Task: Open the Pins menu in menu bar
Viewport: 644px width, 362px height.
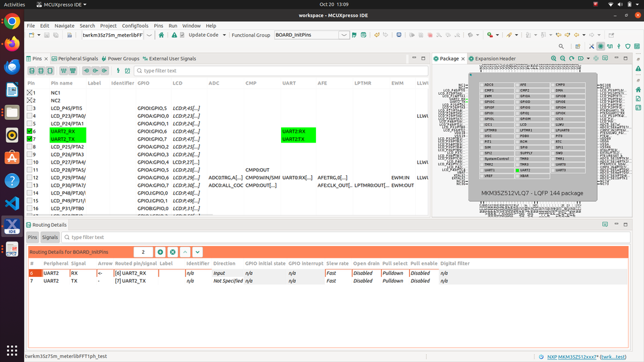Action: (159, 26)
